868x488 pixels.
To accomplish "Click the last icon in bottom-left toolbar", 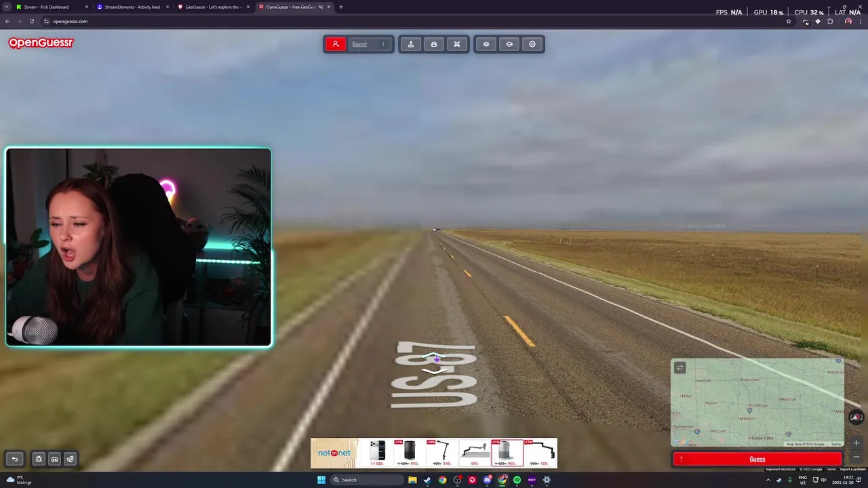I will coord(71,459).
